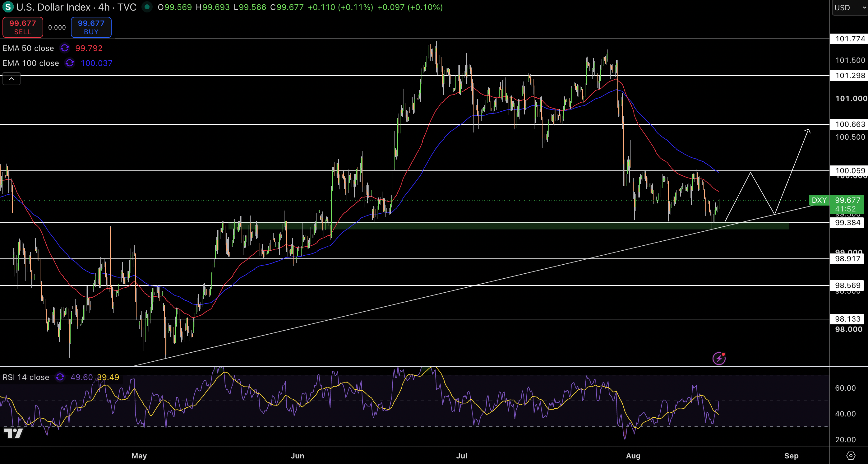
Task: Click the RSI 14 refresh loop icon
Action: point(60,377)
